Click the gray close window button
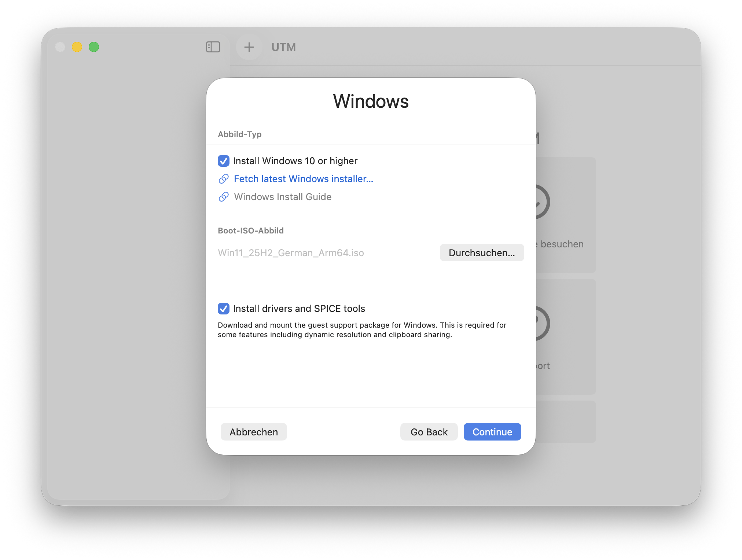This screenshot has height=560, width=742. (60, 47)
